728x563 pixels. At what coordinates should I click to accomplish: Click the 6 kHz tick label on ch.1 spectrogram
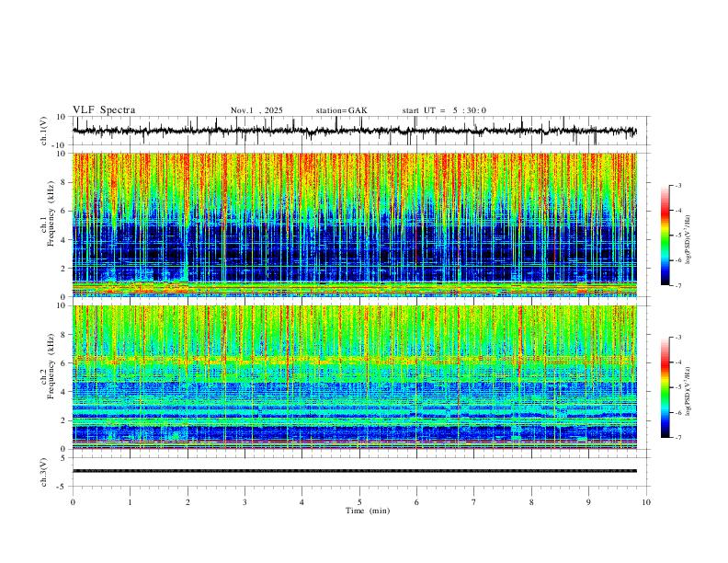coord(63,211)
